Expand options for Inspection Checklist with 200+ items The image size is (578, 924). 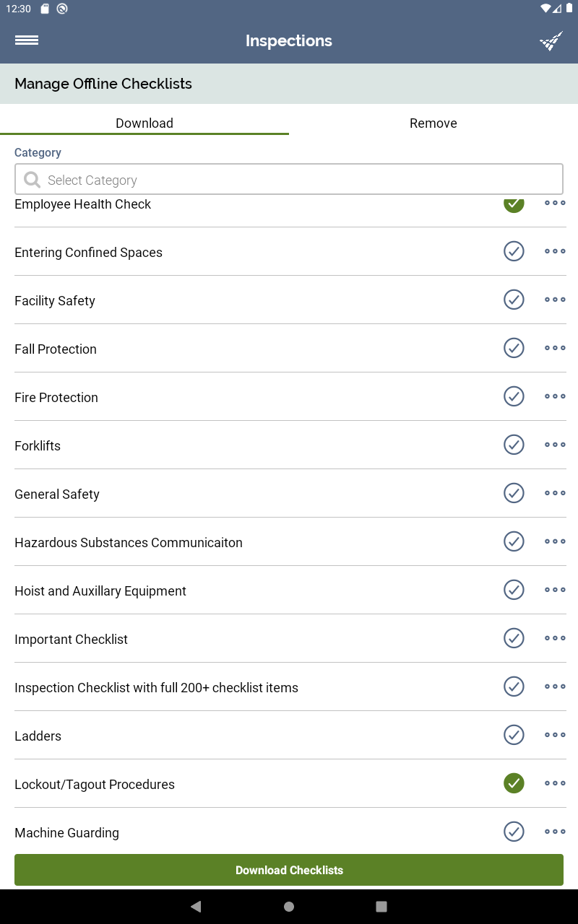(555, 687)
